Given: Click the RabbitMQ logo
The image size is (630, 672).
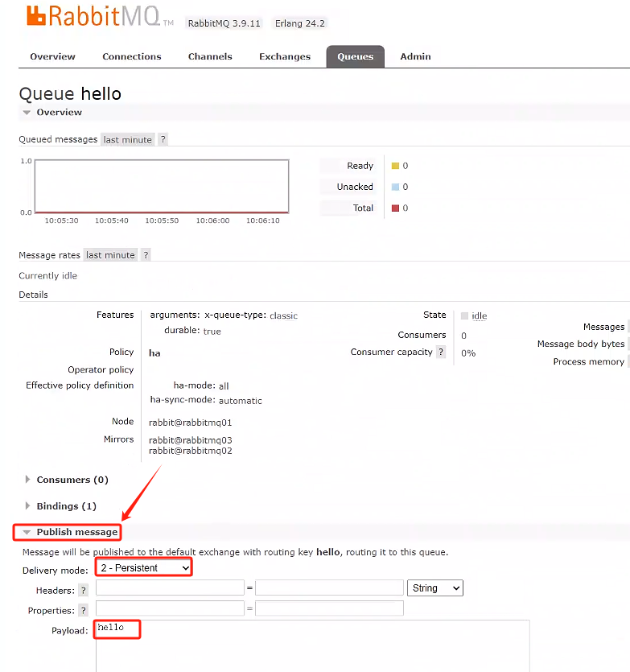Looking at the screenshot, I should click(100, 16).
